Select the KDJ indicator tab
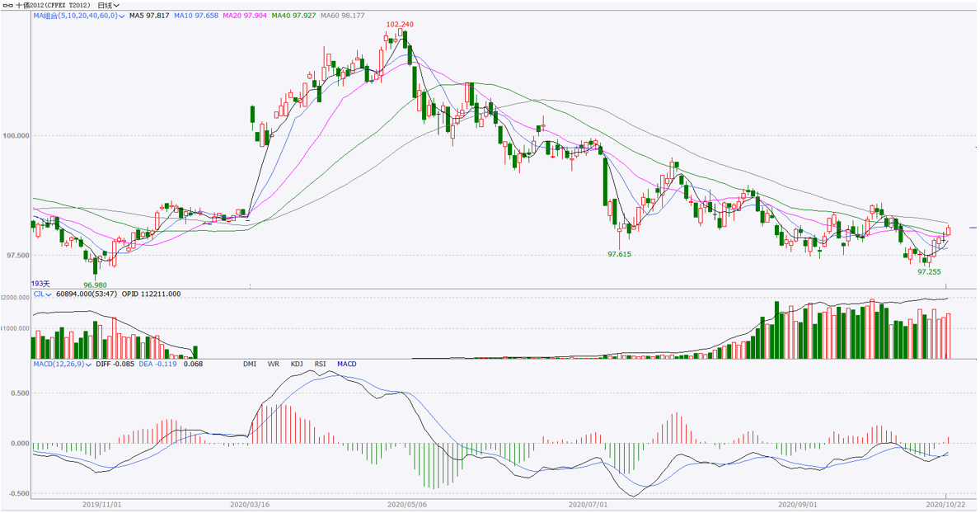The image size is (980, 513). pos(296,364)
